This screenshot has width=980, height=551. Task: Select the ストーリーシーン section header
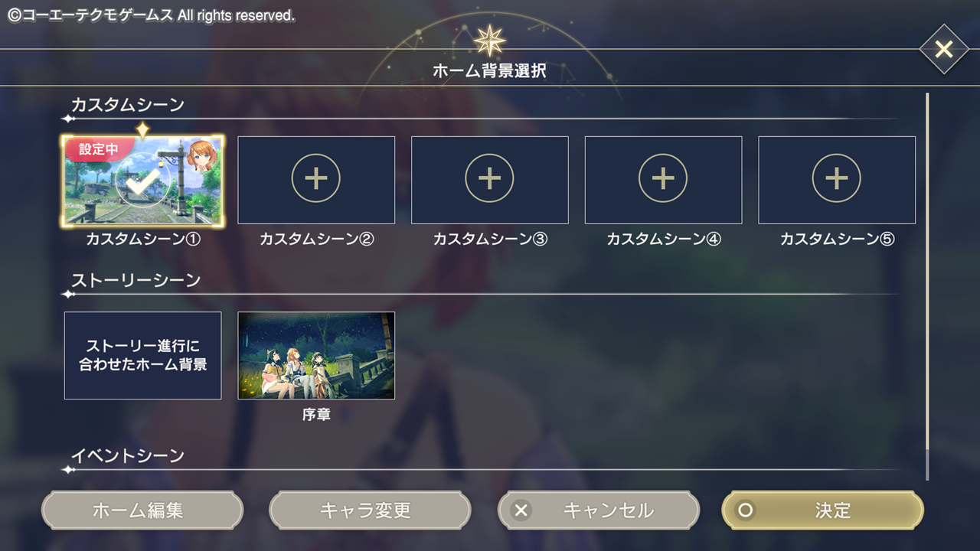[x=136, y=280]
